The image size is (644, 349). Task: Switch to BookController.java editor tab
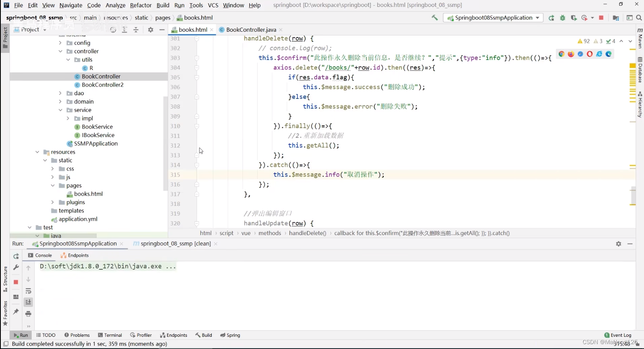pyautogui.click(x=251, y=30)
